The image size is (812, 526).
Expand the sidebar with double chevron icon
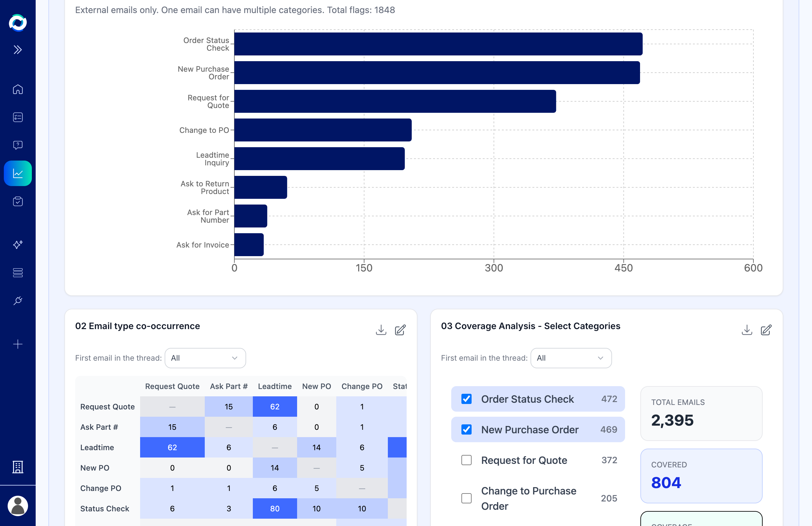(x=18, y=50)
